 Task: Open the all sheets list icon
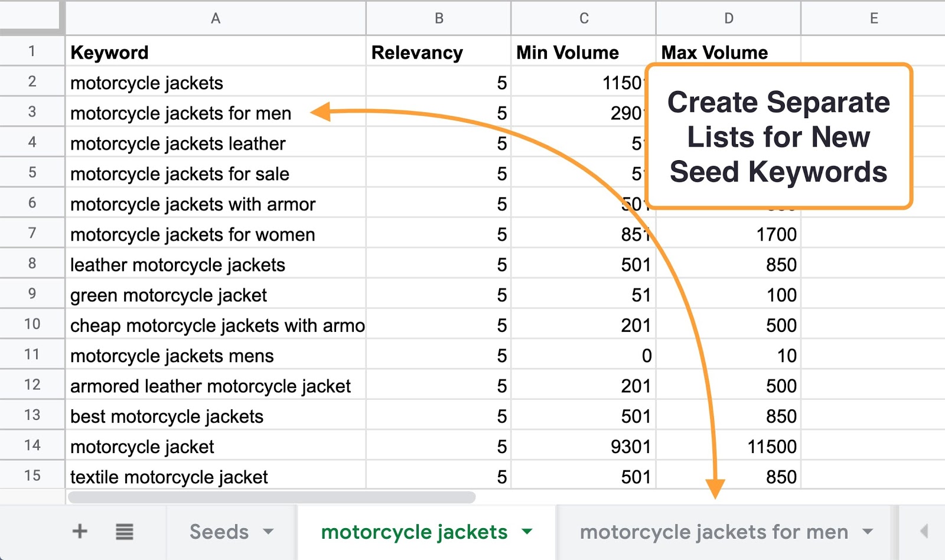click(x=124, y=532)
